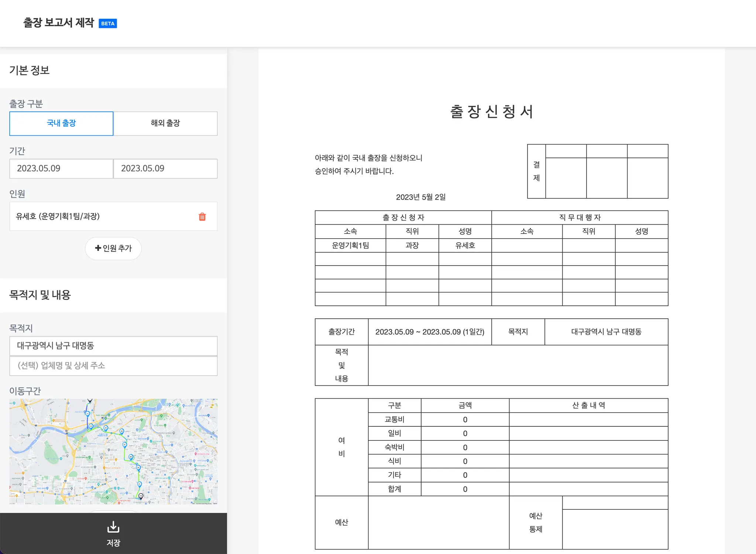This screenshot has width=756, height=554.
Task: Select route marker 12 on the map
Action: pos(87,414)
